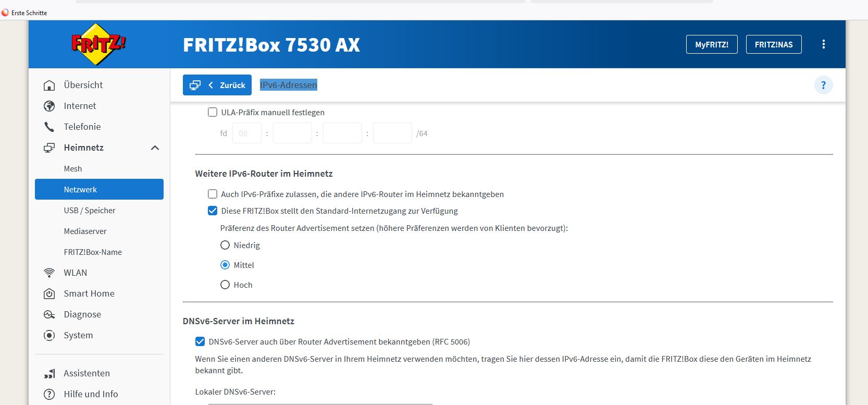Click second ULA prefix input field
Image resolution: width=868 pixels, height=405 pixels.
tap(292, 133)
